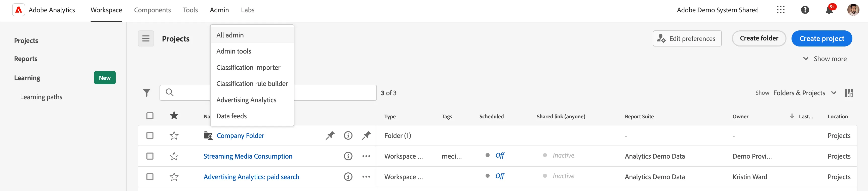Click the favorites star column header
Screen dimensions: 868x191
pyautogui.click(x=174, y=116)
